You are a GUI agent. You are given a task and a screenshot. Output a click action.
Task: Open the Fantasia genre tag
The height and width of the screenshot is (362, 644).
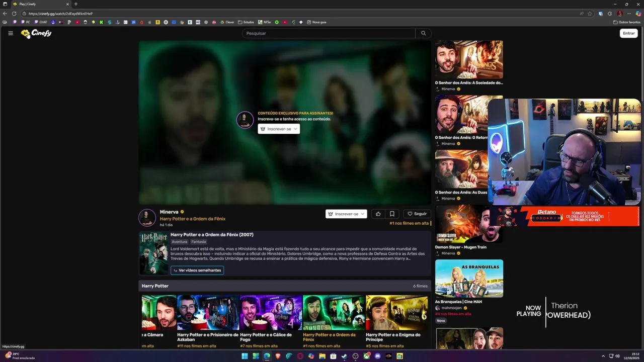198,242
